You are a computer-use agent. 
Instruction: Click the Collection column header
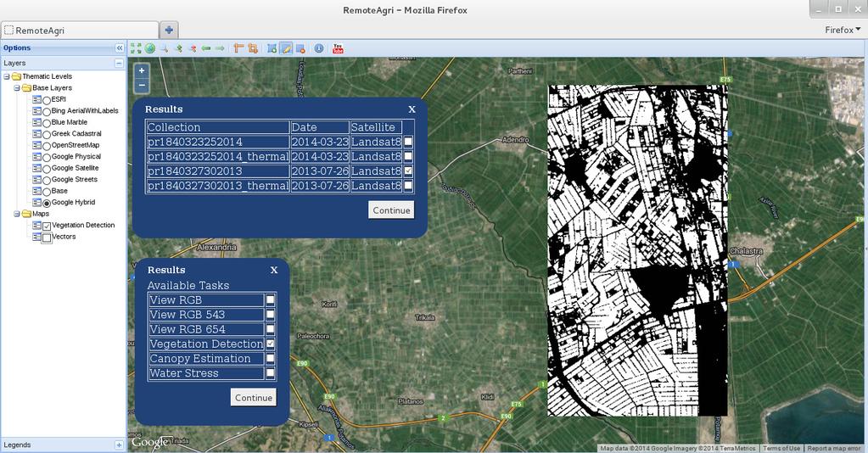pos(217,126)
